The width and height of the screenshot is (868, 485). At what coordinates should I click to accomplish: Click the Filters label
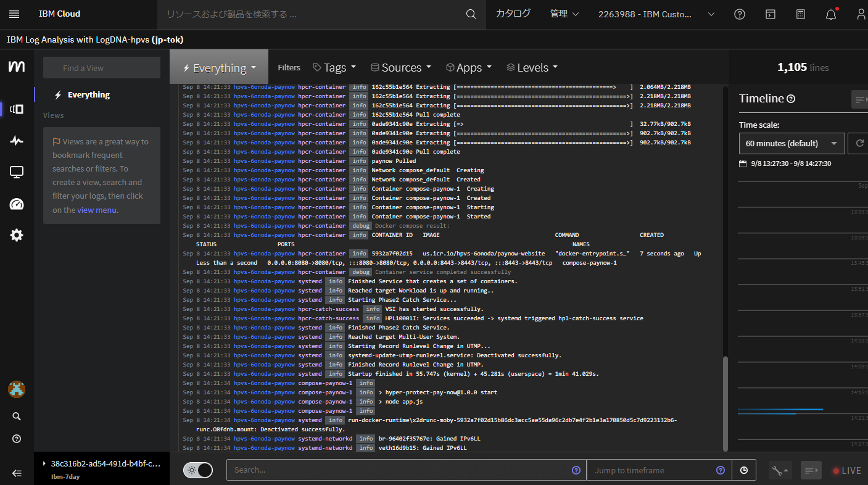point(289,68)
